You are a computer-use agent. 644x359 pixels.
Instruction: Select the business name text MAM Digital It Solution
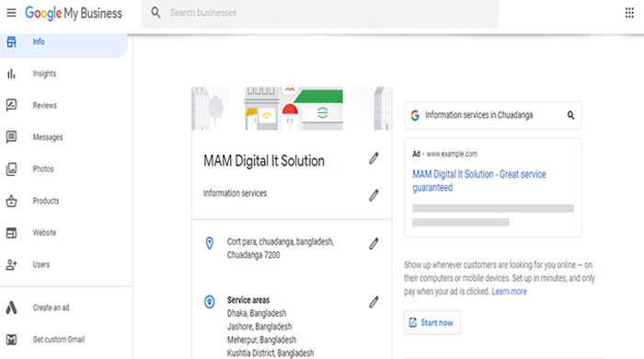[x=264, y=160]
